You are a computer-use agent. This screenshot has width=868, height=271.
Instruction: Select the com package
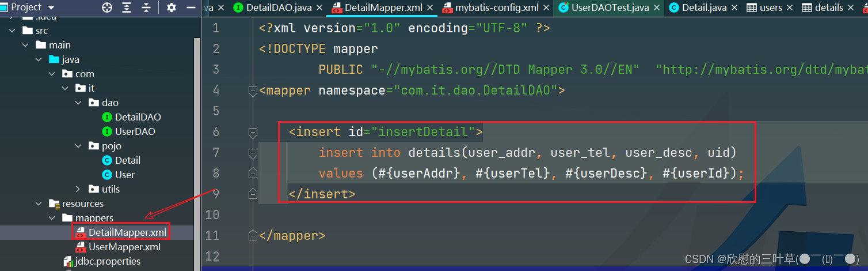tap(85, 74)
